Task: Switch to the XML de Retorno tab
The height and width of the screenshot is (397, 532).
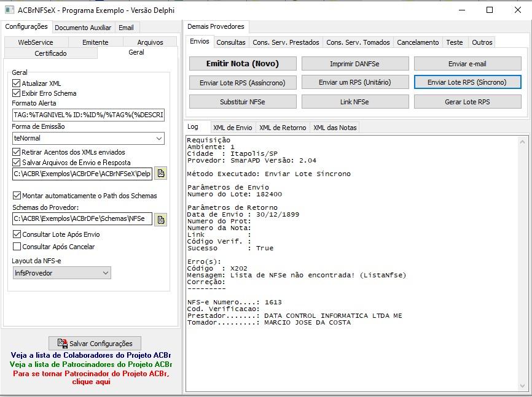Action: pos(283,128)
